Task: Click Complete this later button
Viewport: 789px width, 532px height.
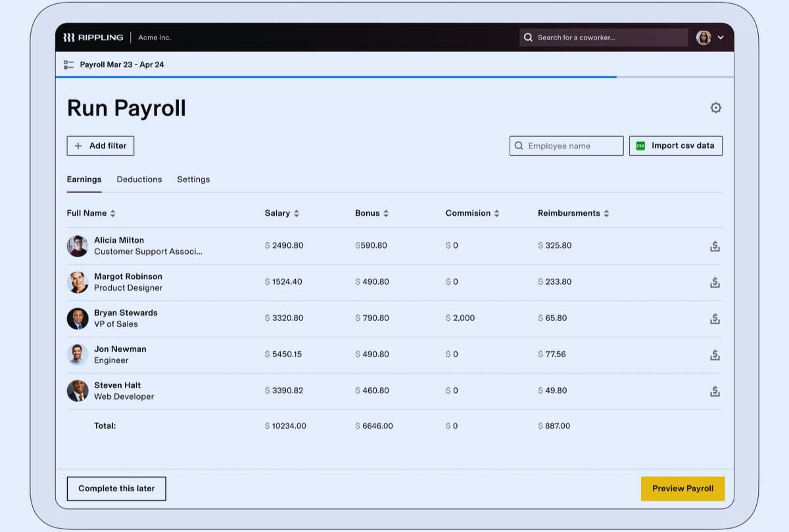Action: [x=116, y=489]
